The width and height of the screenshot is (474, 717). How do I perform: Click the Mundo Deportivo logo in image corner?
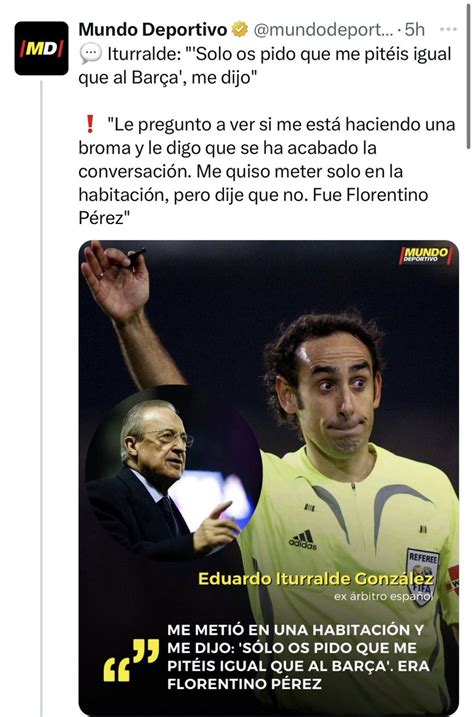coord(426,255)
